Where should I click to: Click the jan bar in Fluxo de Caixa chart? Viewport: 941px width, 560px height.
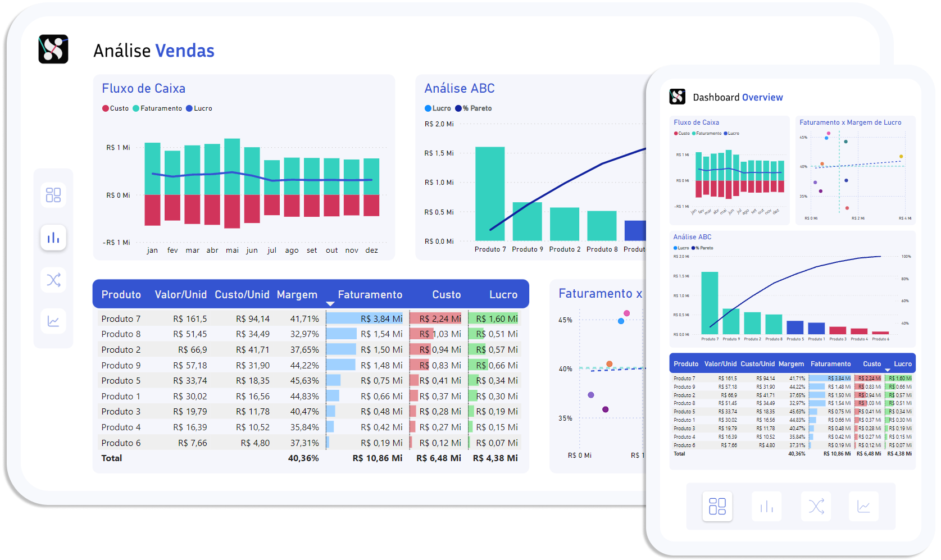click(x=152, y=184)
